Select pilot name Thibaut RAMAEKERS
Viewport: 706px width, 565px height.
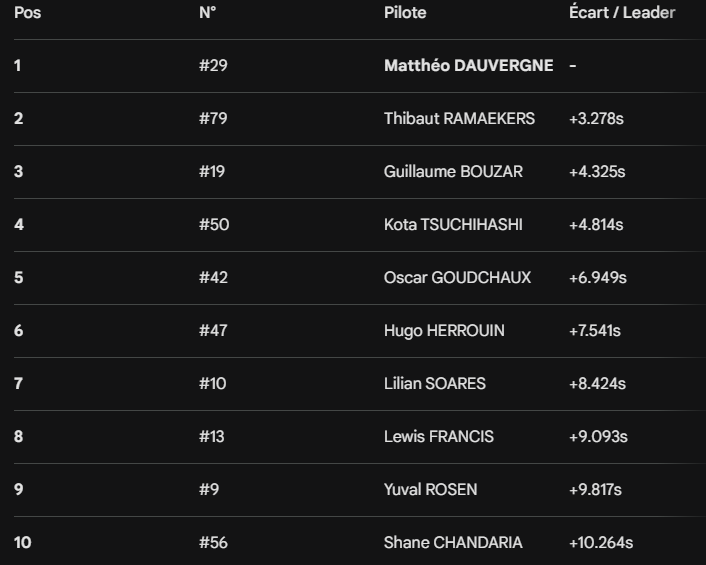(x=459, y=119)
